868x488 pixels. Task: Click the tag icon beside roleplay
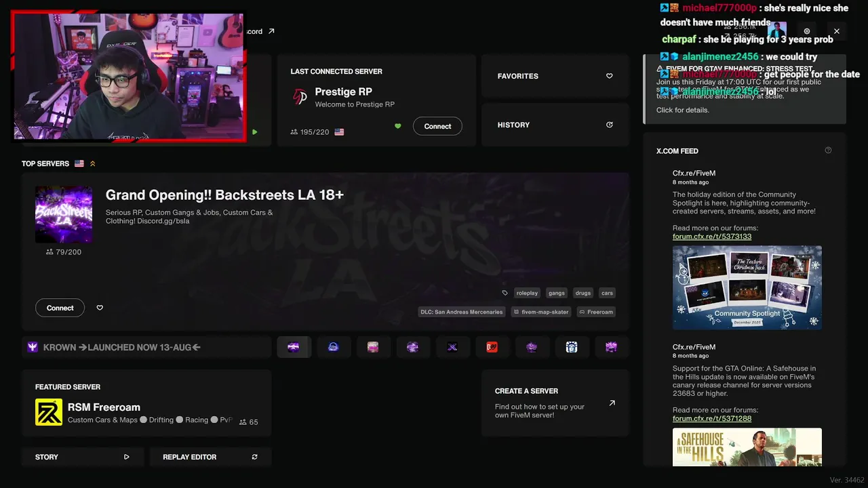click(505, 293)
